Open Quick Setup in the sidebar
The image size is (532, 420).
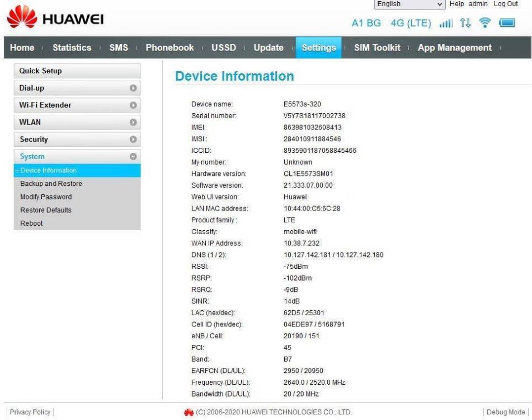click(77, 71)
